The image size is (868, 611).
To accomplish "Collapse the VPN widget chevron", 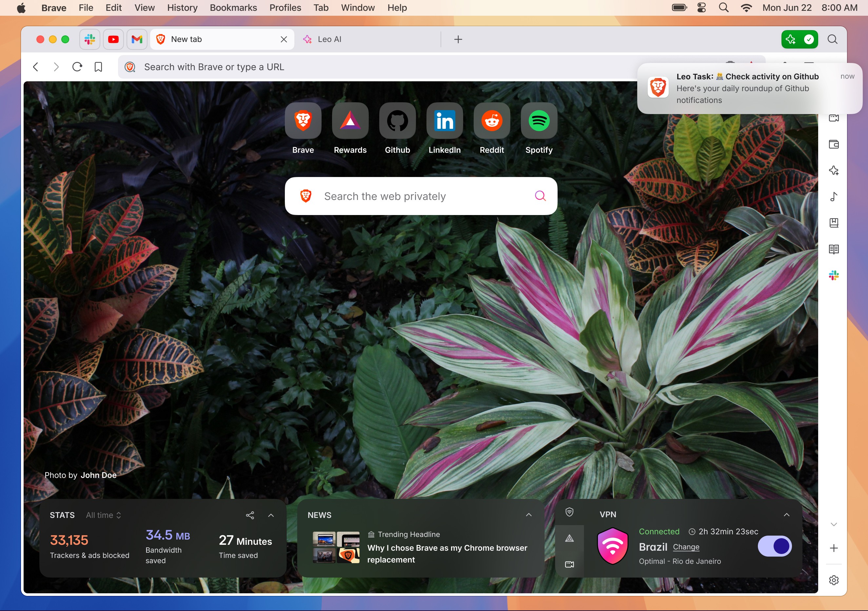I will (787, 515).
